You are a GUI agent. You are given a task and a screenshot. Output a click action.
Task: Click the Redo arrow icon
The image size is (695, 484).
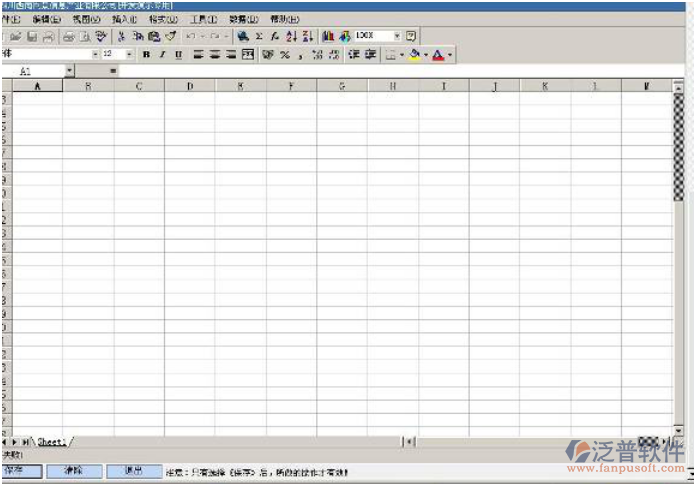tap(215, 37)
